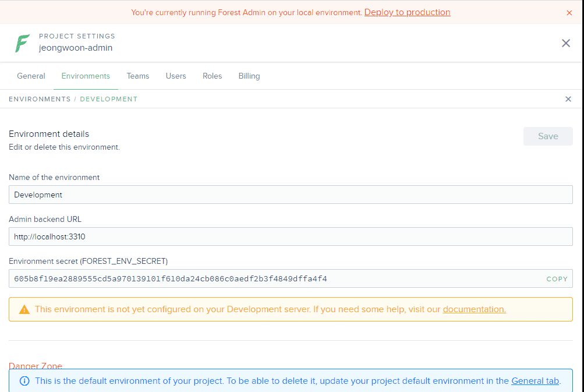Click the orange warning triangle icon
The width and height of the screenshot is (584, 392).
[x=24, y=309]
